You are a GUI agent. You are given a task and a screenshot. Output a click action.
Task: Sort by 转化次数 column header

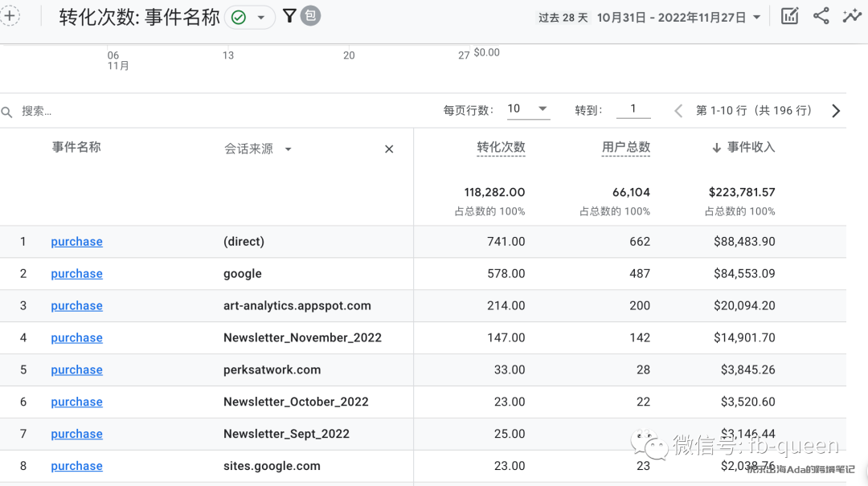point(501,147)
